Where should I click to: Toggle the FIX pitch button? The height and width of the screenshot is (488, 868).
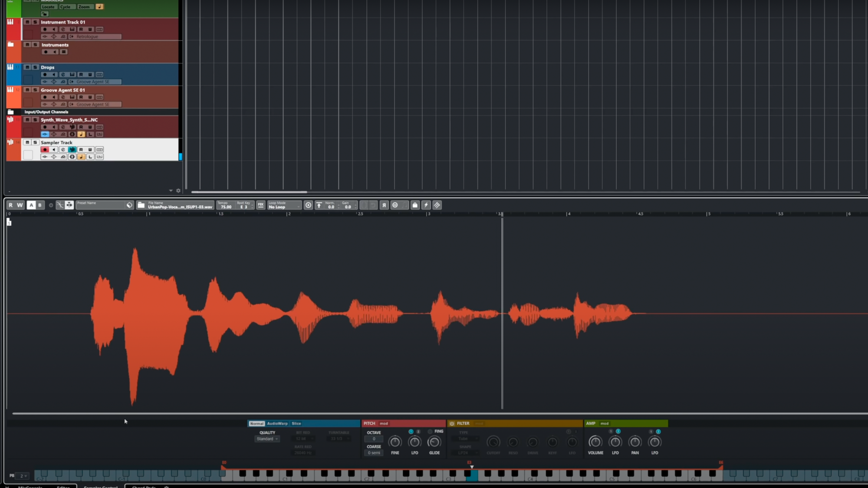tap(260, 205)
